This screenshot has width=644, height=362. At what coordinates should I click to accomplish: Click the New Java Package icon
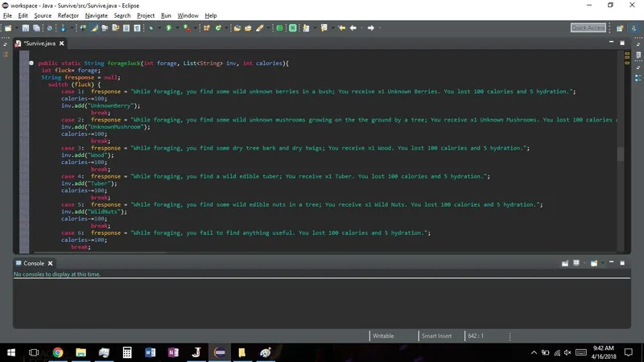click(207, 28)
